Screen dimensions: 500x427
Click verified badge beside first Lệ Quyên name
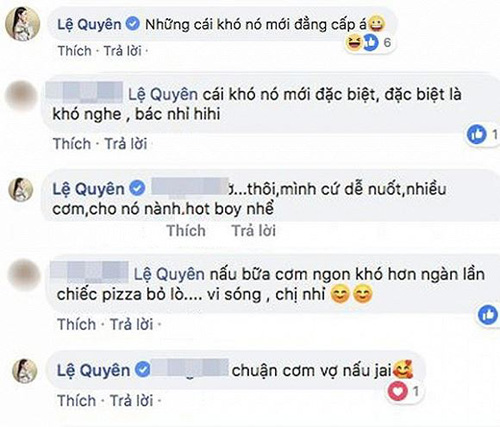pyautogui.click(x=133, y=24)
